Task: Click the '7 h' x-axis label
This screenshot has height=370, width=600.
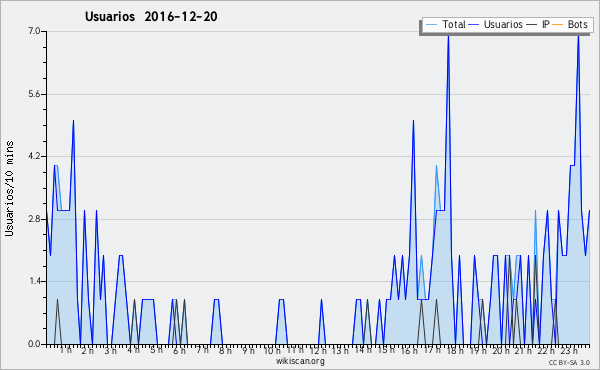Action: coord(202,350)
